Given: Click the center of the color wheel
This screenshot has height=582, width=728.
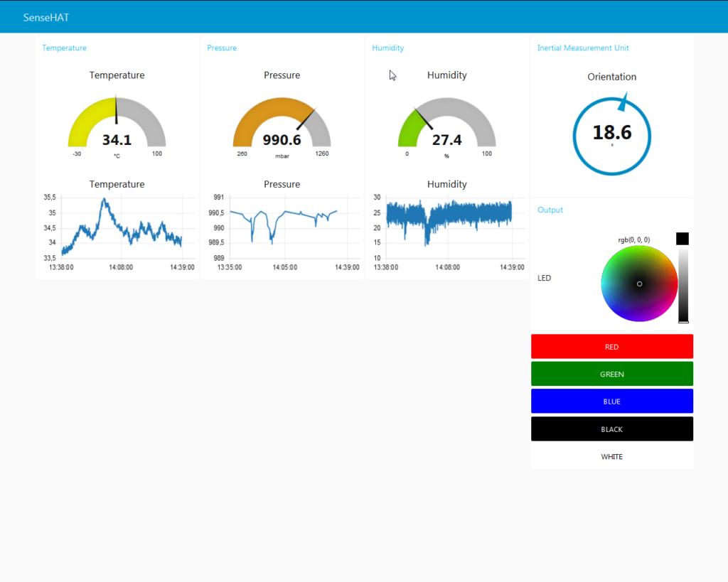Looking at the screenshot, I should 639,284.
